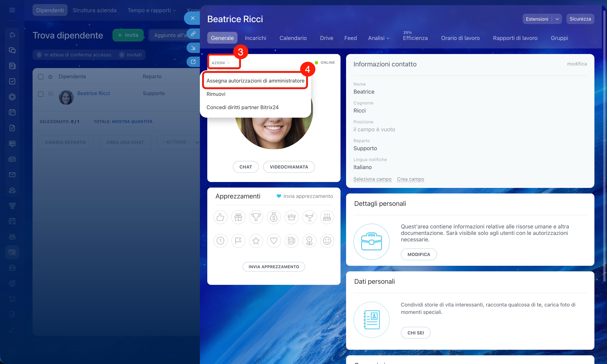Check the Beatrice Ricci row checkbox

tap(41, 94)
